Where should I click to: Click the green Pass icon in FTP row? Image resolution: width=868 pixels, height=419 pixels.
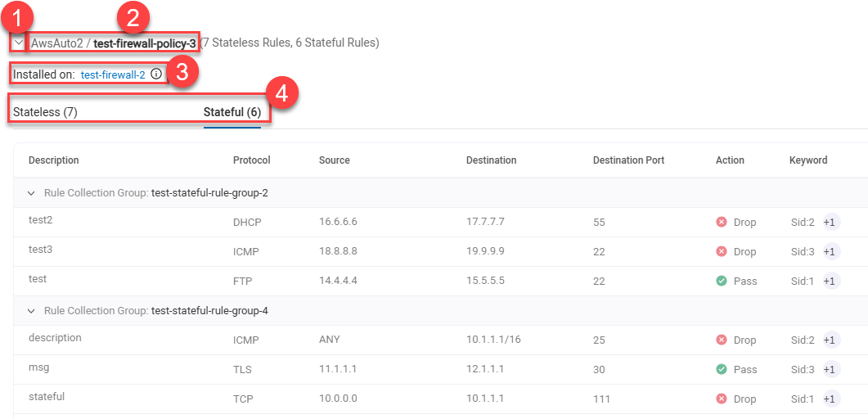(x=722, y=281)
